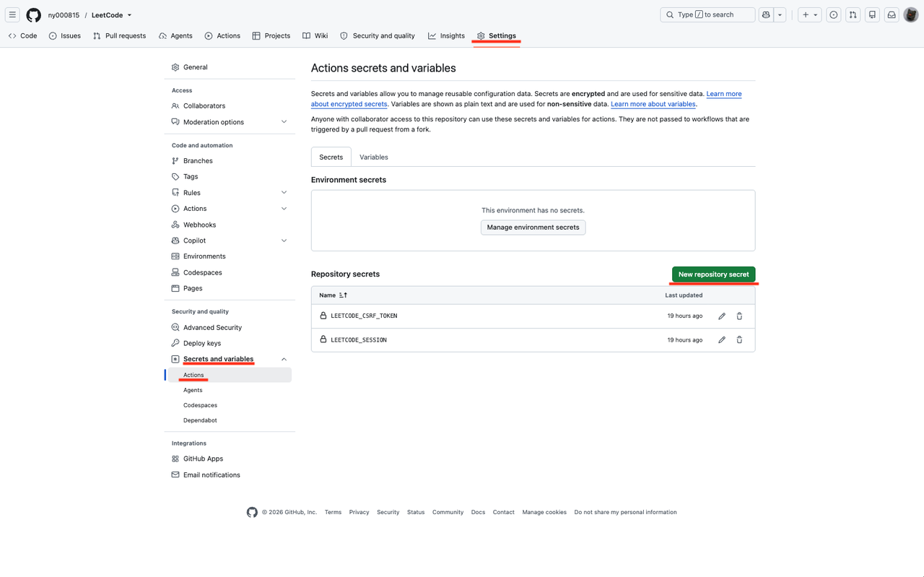The width and height of the screenshot is (924, 577).
Task: Click the trash icon for LEETCODE_CSRF_TOKEN
Action: point(739,316)
